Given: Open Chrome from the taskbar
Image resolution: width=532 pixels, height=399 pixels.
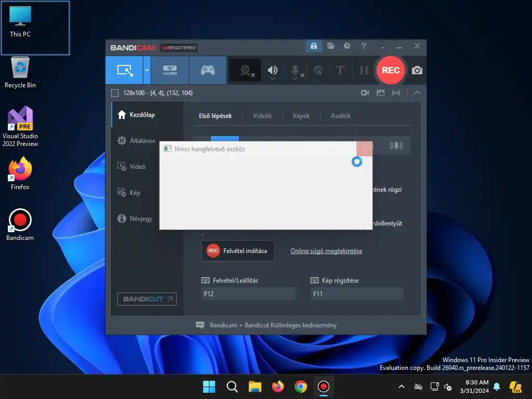Looking at the screenshot, I should point(301,387).
